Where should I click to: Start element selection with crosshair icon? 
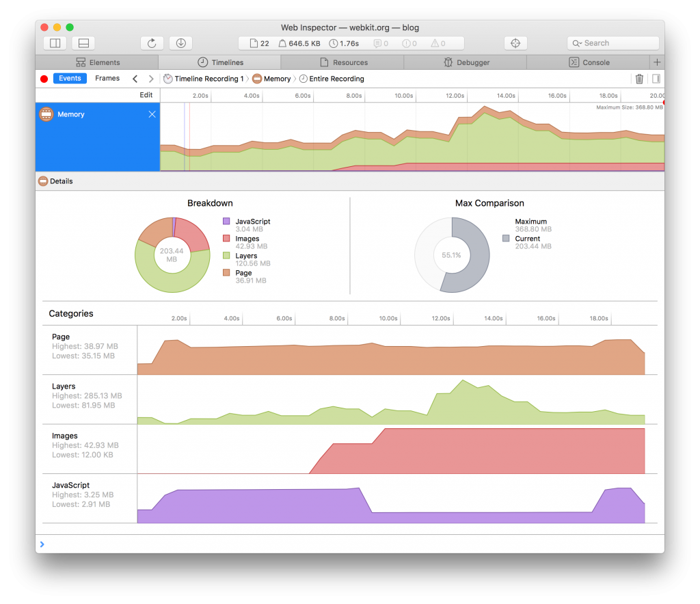(515, 43)
